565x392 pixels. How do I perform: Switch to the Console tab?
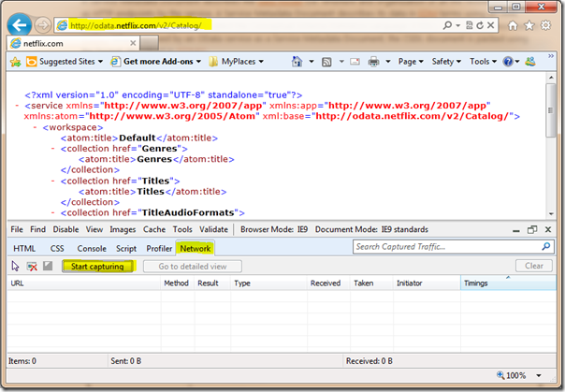(91, 248)
